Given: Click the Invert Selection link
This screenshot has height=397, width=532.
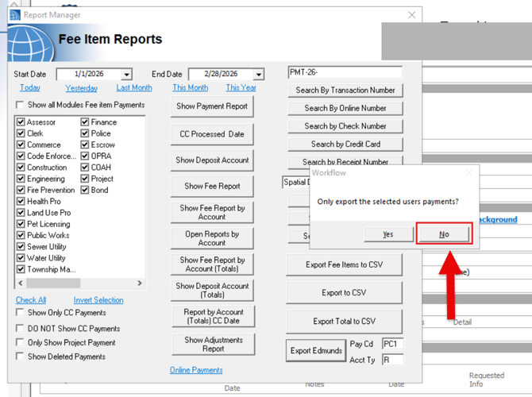Looking at the screenshot, I should tap(98, 300).
